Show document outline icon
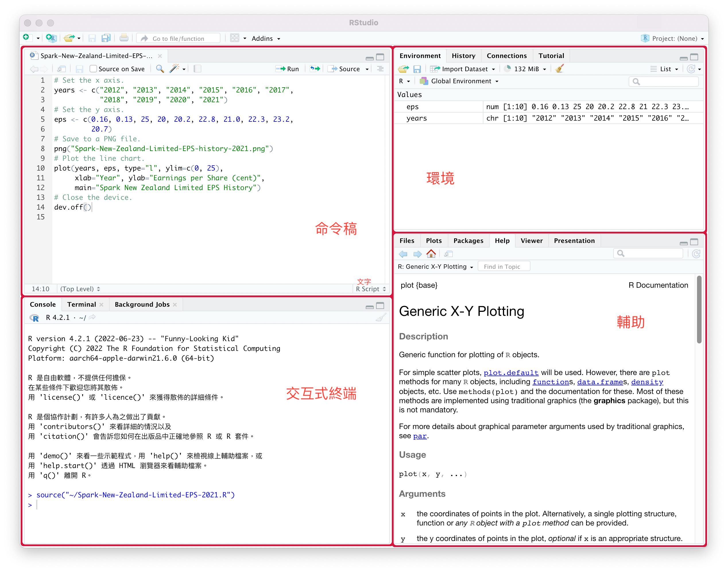 [x=380, y=69]
